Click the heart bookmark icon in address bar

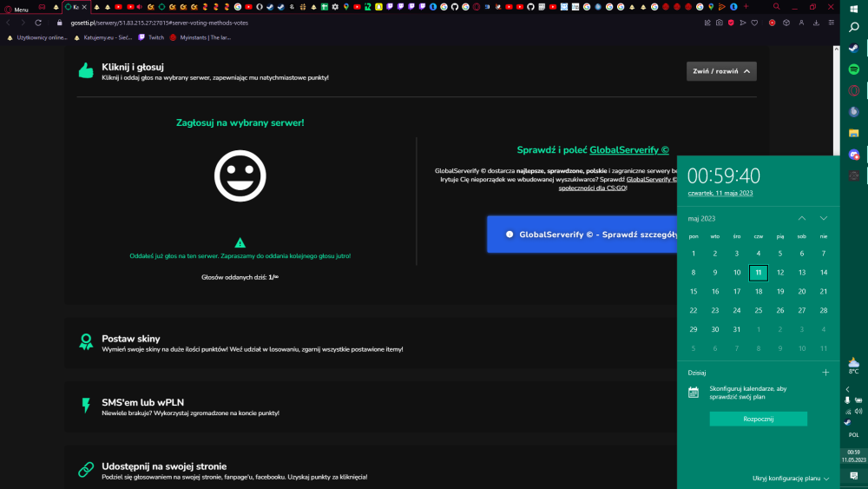[x=754, y=23]
